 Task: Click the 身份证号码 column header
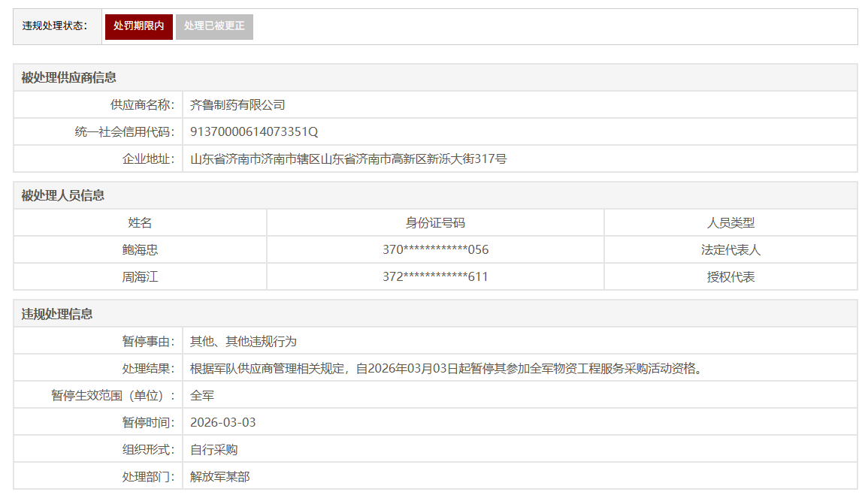pos(435,222)
